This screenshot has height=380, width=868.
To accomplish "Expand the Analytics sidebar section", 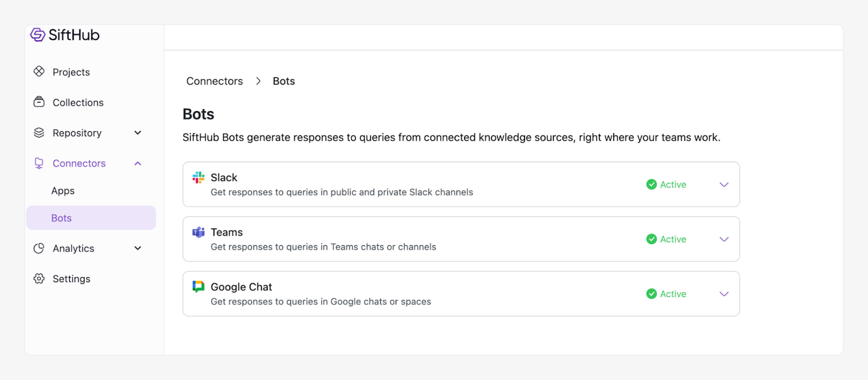I will (x=138, y=248).
